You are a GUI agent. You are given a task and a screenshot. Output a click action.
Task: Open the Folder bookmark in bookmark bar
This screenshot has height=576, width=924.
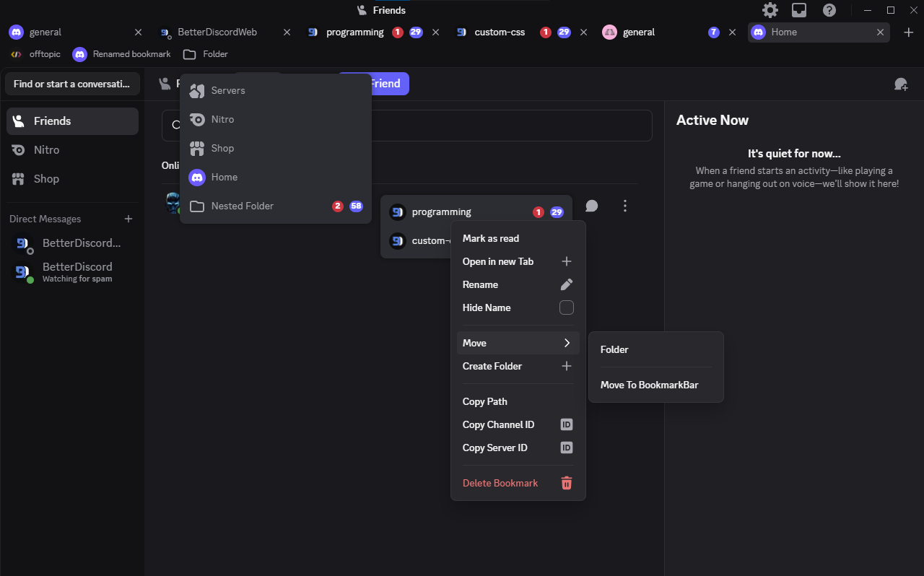point(206,54)
